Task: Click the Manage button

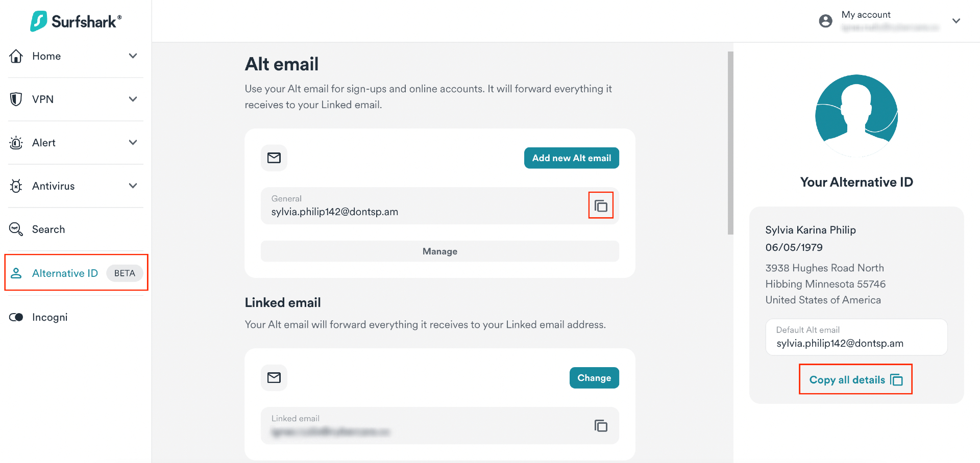Action: pyautogui.click(x=439, y=251)
